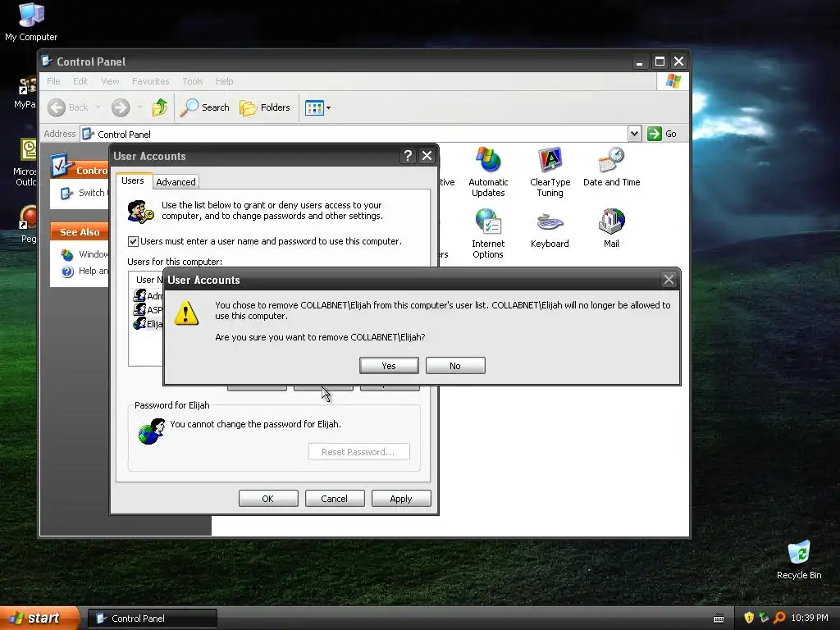Open Help and Support link
This screenshot has height=630, width=840.
tap(84, 271)
